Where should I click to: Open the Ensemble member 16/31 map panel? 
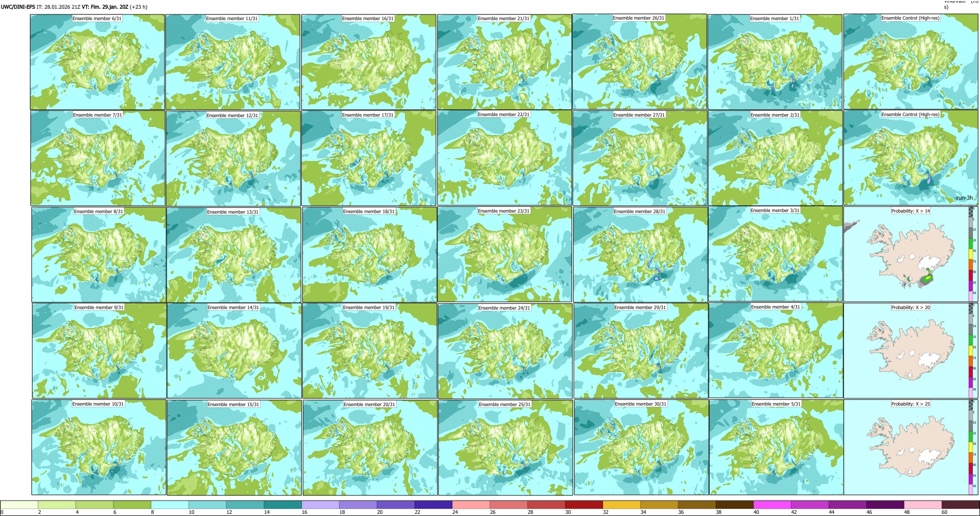(368, 62)
